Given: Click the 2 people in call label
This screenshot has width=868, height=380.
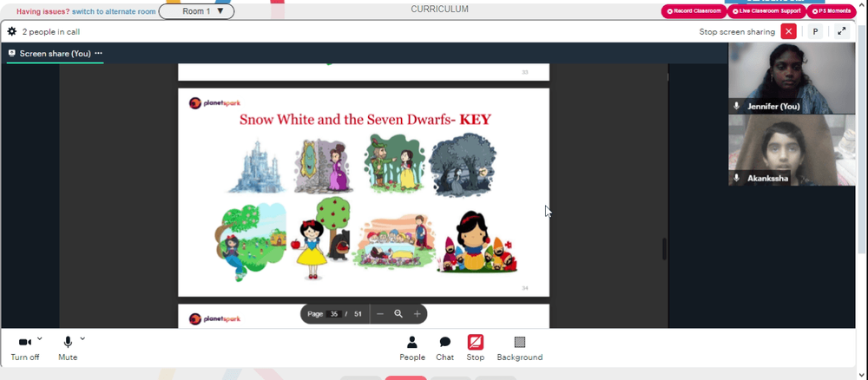Looking at the screenshot, I should pos(51,31).
